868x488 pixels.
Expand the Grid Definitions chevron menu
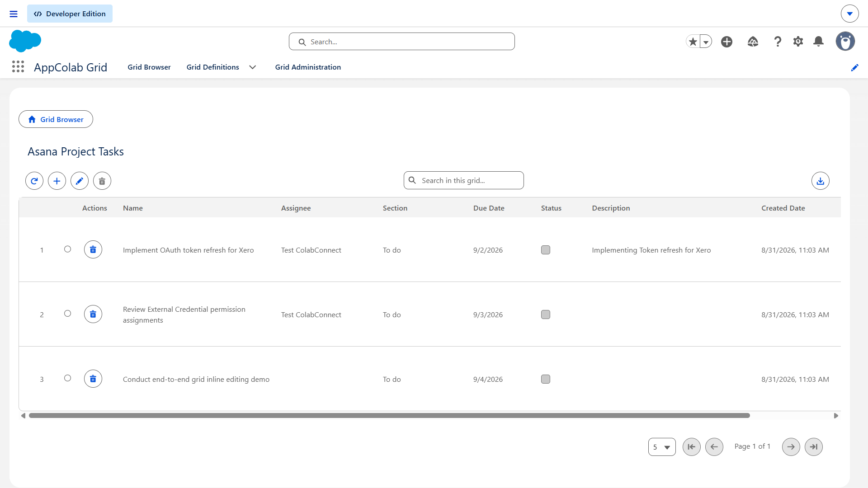coord(253,67)
